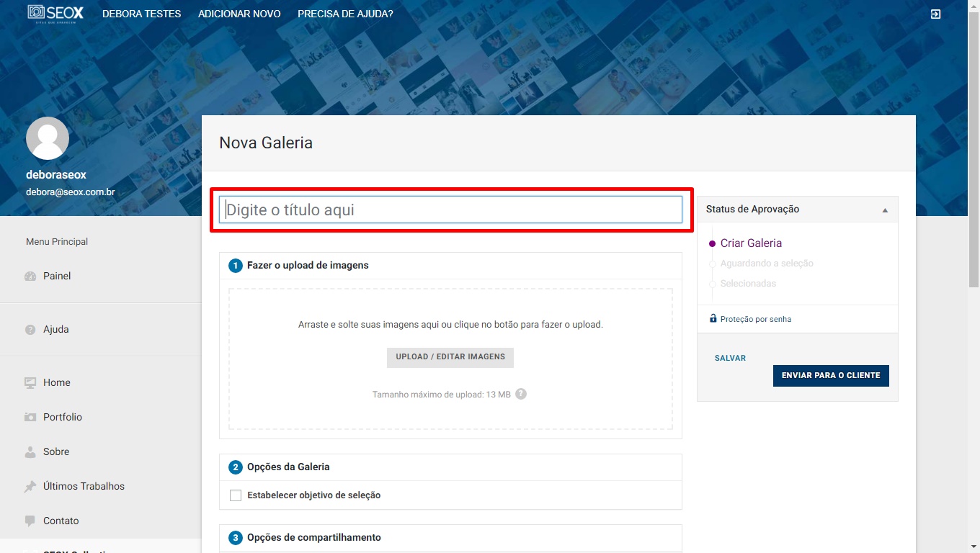Collapse the Status de Aprovação panel
The height and width of the screenshot is (553, 980).
tap(885, 210)
